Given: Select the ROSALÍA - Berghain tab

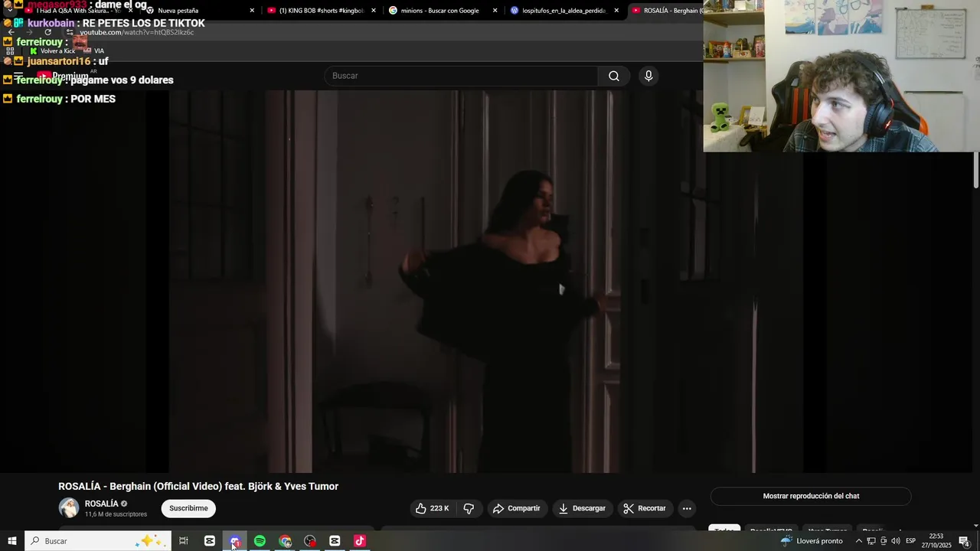Looking at the screenshot, I should click(666, 11).
